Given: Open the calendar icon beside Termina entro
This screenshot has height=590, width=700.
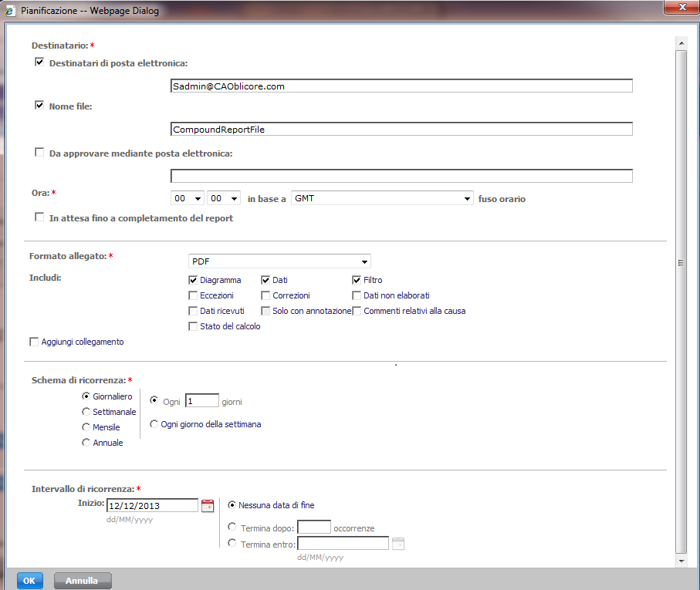Looking at the screenshot, I should 397,544.
